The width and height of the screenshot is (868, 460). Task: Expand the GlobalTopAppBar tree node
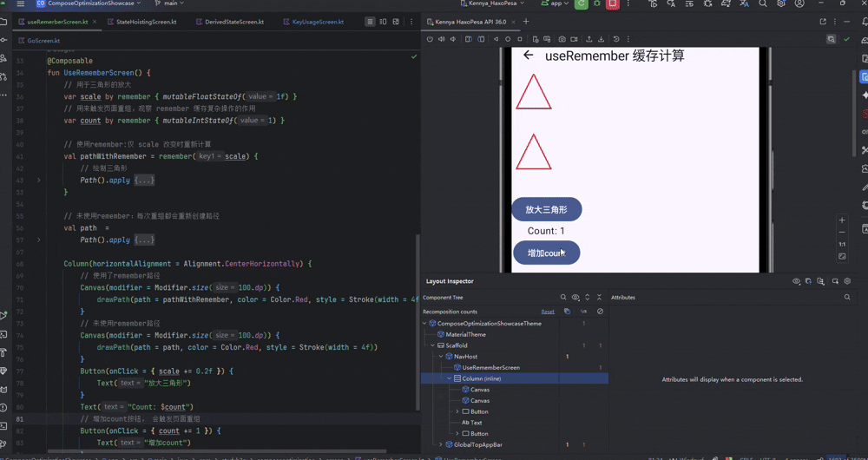441,444
